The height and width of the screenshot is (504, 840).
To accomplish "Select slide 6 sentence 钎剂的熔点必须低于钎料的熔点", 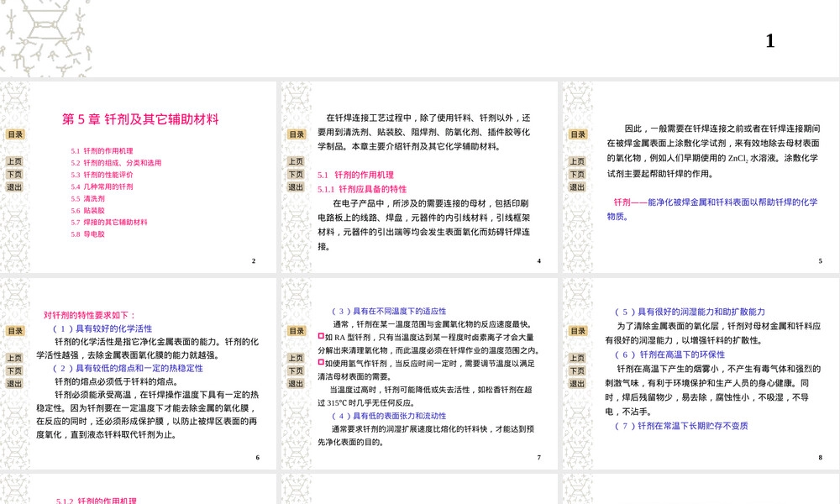I will click(x=117, y=381).
